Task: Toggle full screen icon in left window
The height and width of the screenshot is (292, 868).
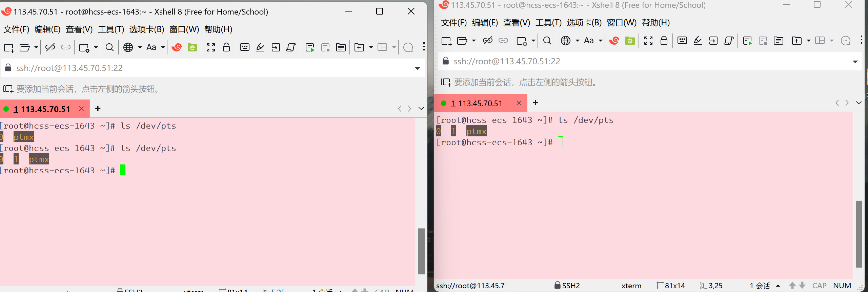Action: click(x=211, y=47)
